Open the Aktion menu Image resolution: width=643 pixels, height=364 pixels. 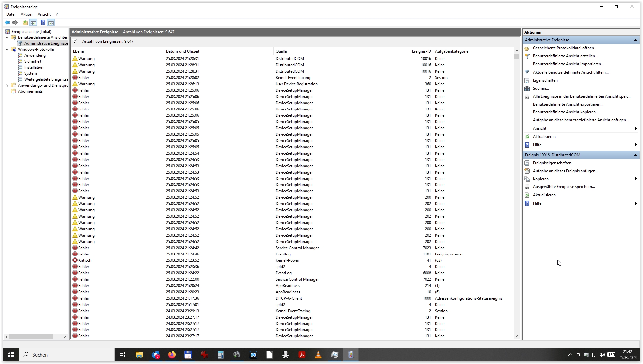pos(26,14)
